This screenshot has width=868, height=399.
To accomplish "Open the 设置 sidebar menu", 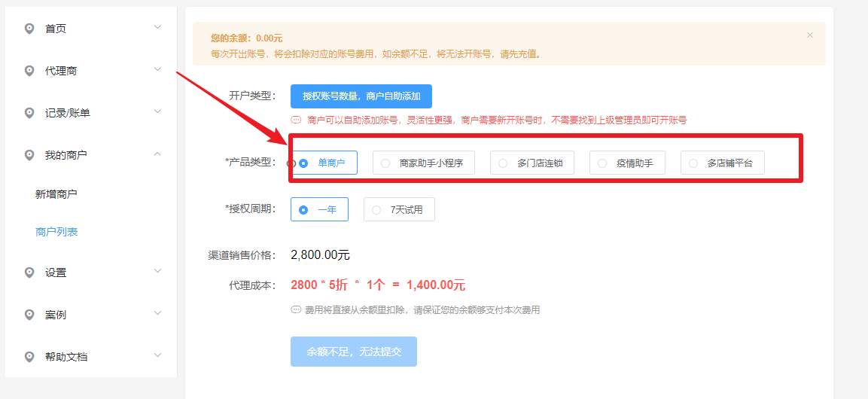I will click(x=91, y=273).
